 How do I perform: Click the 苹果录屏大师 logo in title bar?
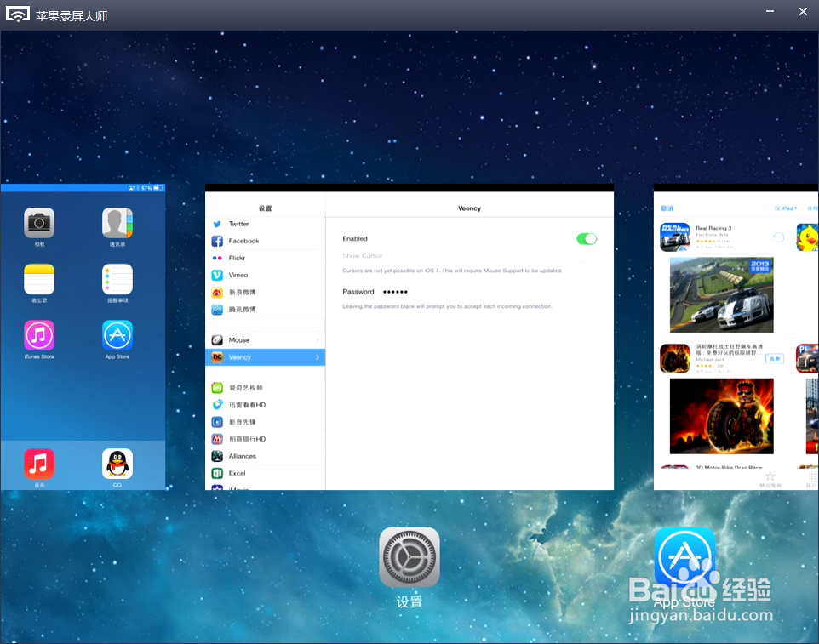18,14
